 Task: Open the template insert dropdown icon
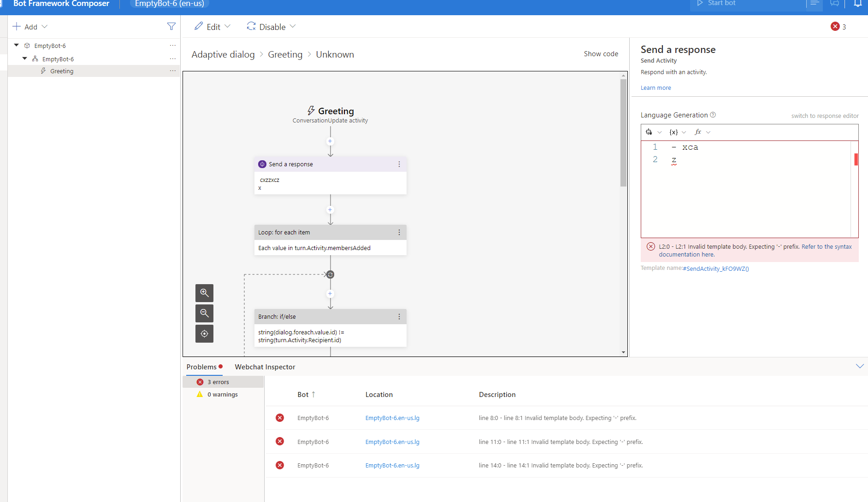coord(653,132)
